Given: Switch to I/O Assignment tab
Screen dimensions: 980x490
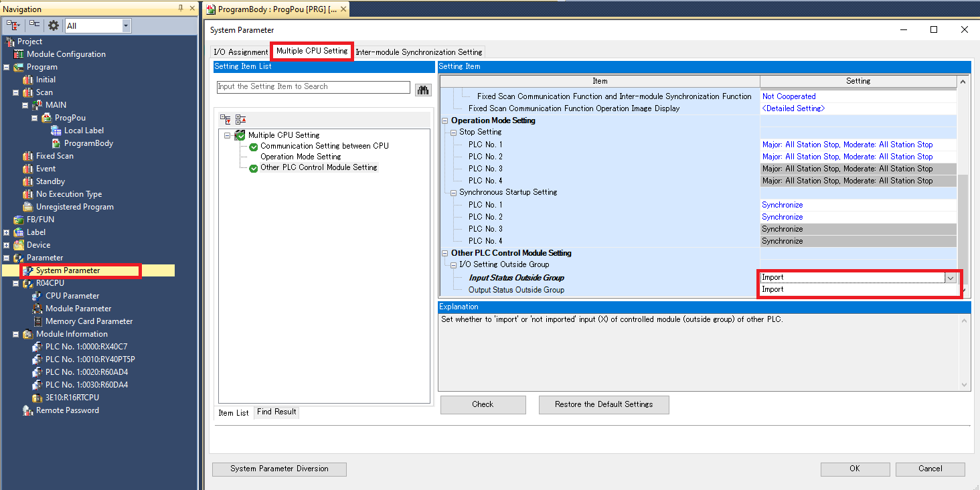Looking at the screenshot, I should (x=240, y=52).
